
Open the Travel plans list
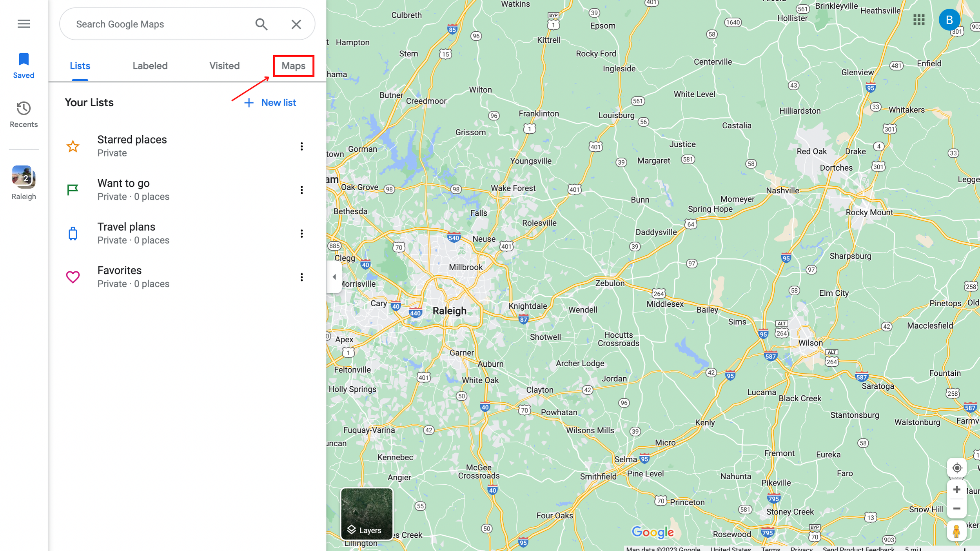point(187,233)
